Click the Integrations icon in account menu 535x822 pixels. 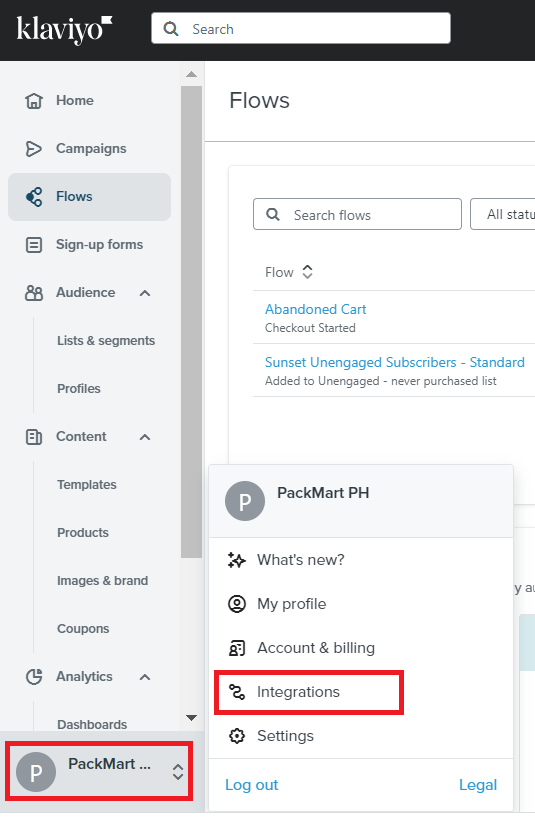click(237, 692)
